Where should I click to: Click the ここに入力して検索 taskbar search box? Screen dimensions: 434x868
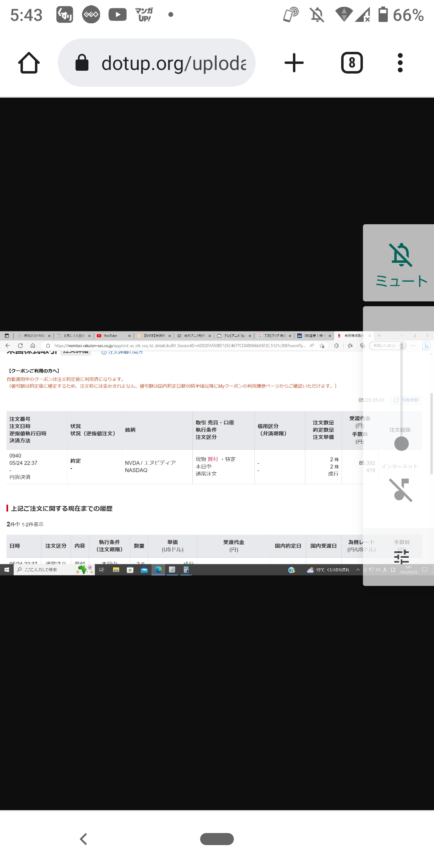pos(54,570)
